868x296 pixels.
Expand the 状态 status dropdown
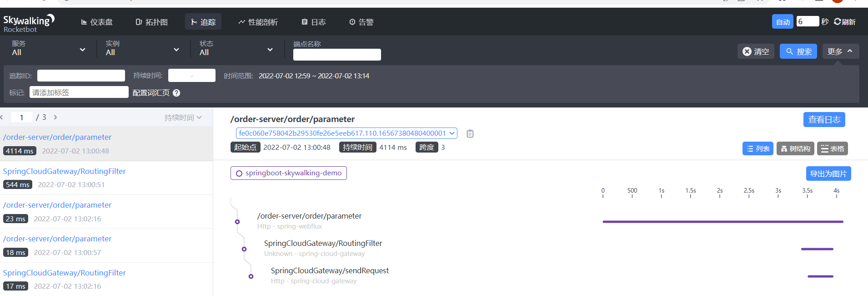236,48
